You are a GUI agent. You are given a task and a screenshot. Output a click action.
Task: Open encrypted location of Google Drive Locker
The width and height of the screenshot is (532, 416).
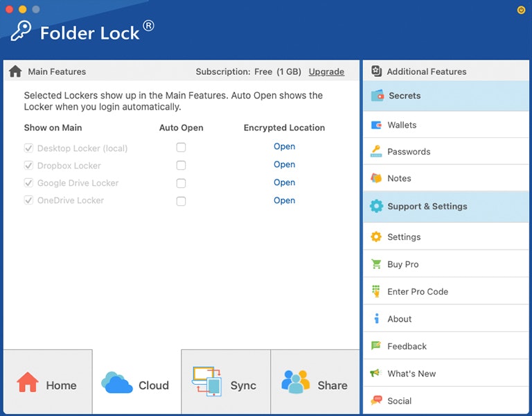coord(284,182)
